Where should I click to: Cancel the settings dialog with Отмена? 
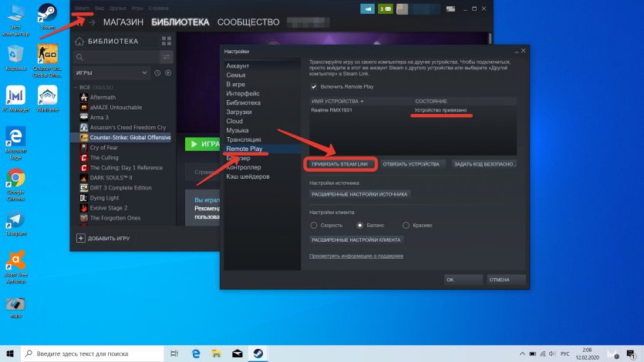pos(506,280)
